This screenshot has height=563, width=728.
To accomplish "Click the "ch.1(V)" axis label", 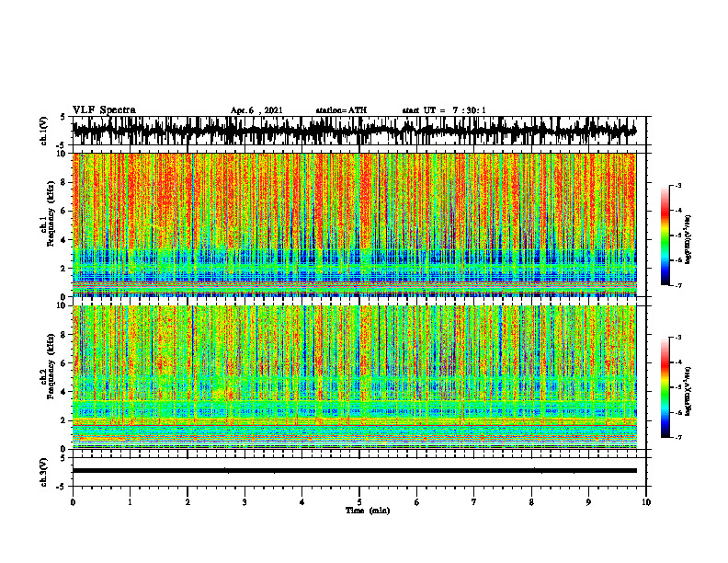I will coord(44,131).
